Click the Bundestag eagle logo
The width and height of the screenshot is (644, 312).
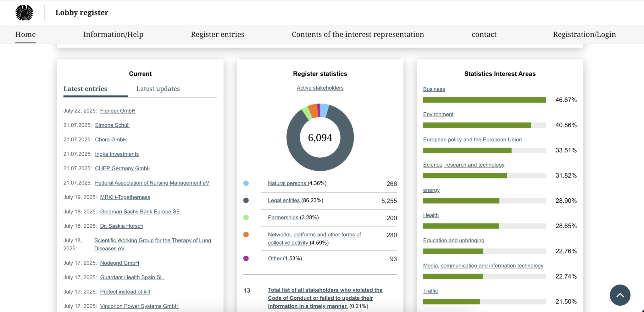click(25, 12)
